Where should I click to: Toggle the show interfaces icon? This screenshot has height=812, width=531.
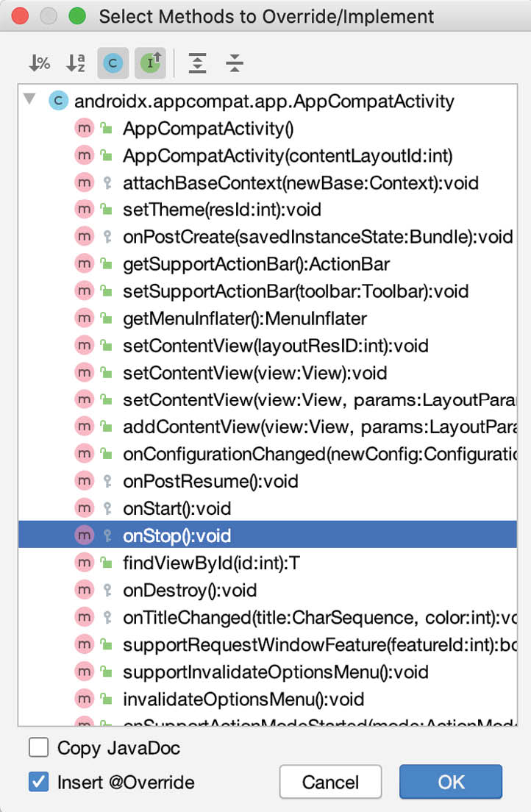coord(150,63)
